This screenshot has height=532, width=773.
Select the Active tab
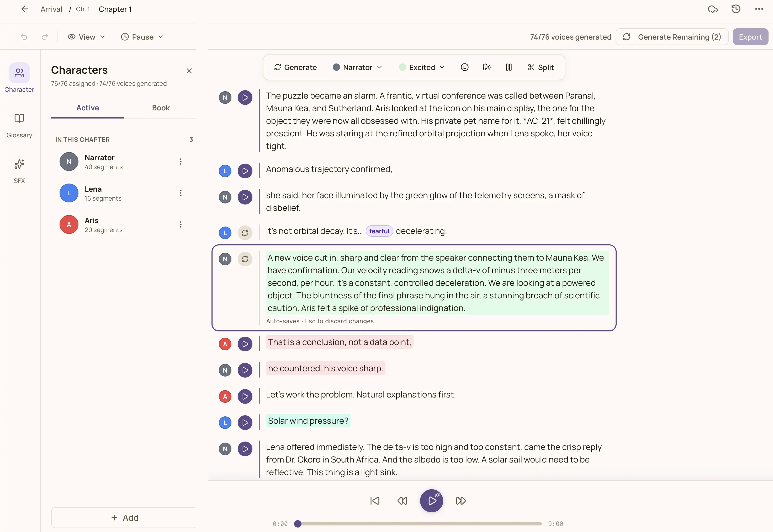click(88, 108)
